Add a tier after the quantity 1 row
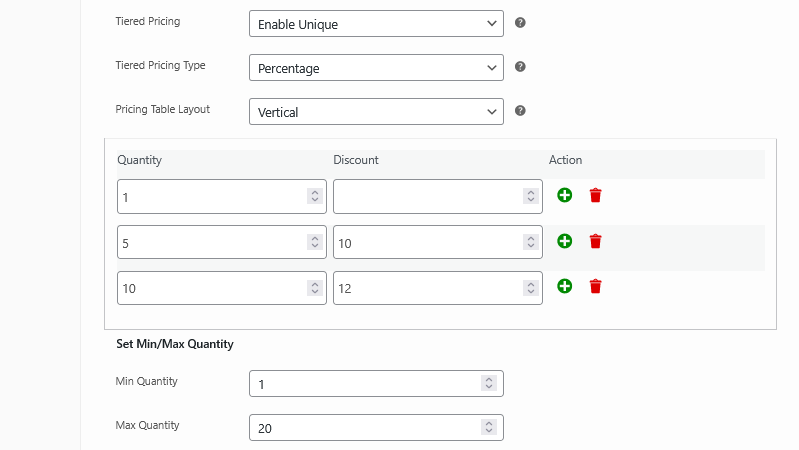 pos(565,195)
